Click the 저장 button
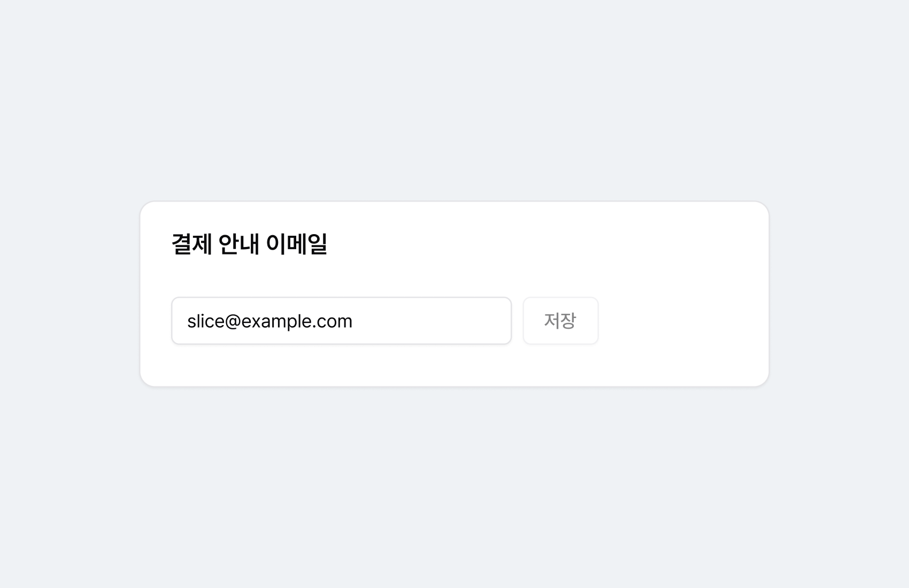Viewport: 909px width, 588px height. pos(560,321)
